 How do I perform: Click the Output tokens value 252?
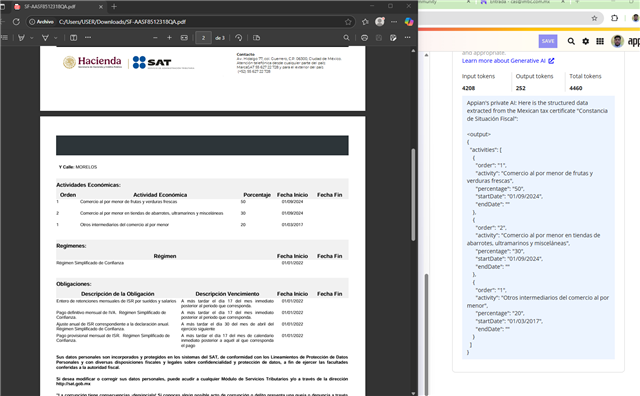[x=520, y=88]
